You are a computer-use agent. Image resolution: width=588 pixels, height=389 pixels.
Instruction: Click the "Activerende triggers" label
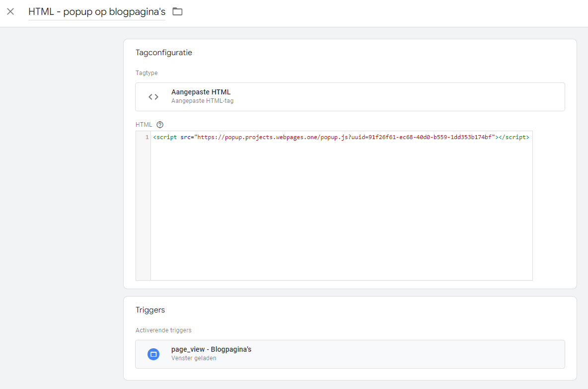pos(163,330)
